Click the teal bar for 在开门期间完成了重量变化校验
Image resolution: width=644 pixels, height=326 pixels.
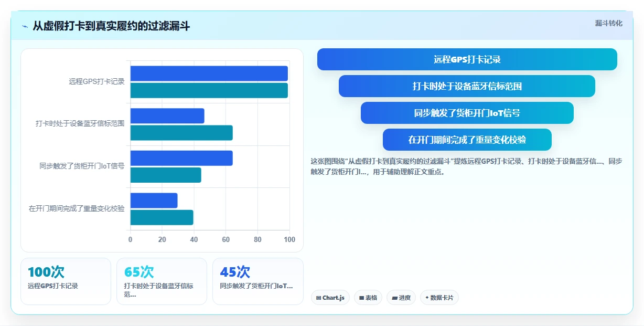tap(162, 217)
